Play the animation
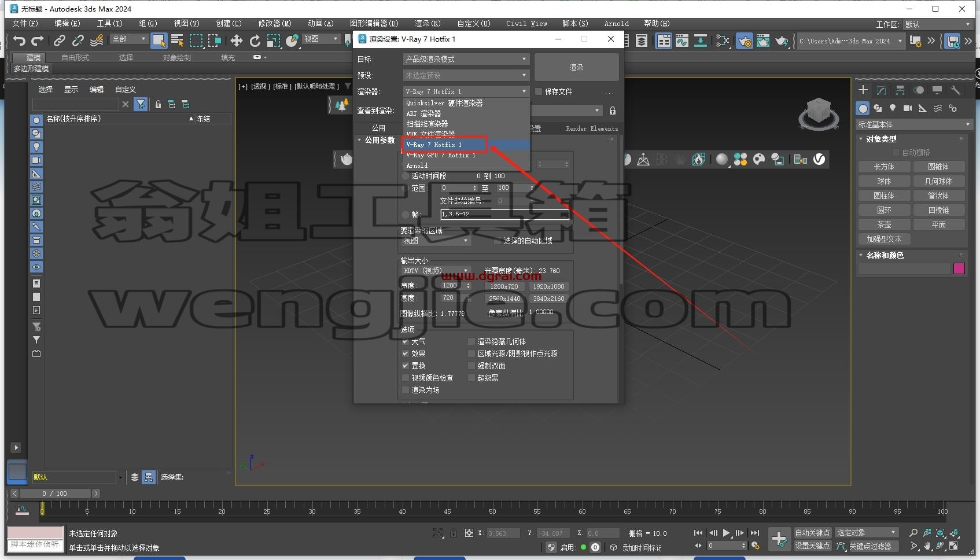This screenshot has height=560, width=980. tap(727, 533)
